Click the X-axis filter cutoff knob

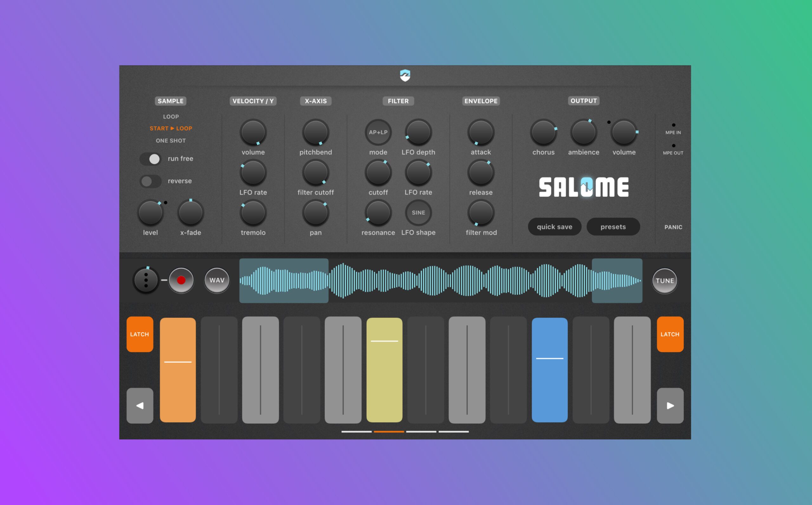click(316, 173)
